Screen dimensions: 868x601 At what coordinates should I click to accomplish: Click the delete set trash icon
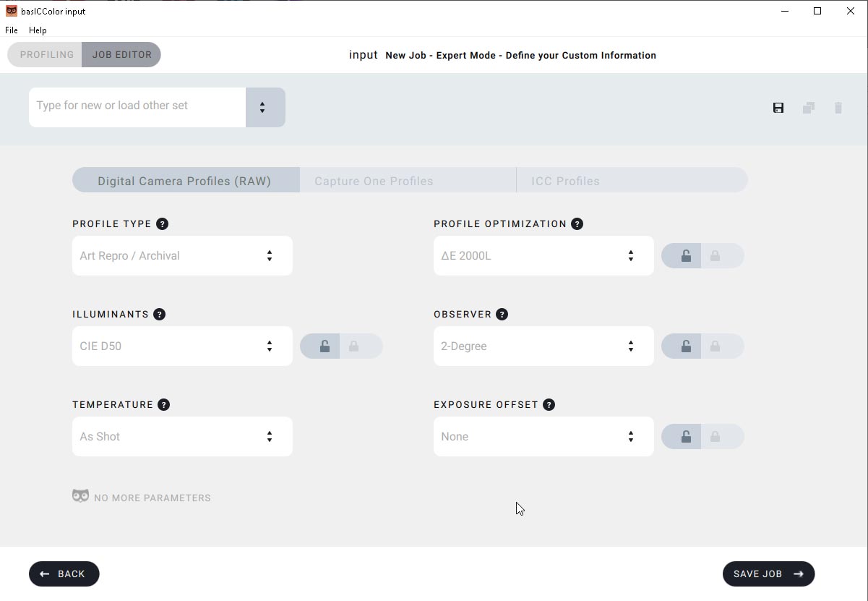(x=838, y=108)
